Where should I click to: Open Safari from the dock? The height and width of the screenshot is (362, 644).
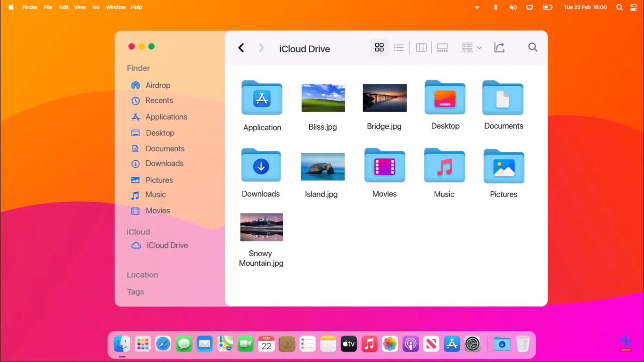(163, 344)
